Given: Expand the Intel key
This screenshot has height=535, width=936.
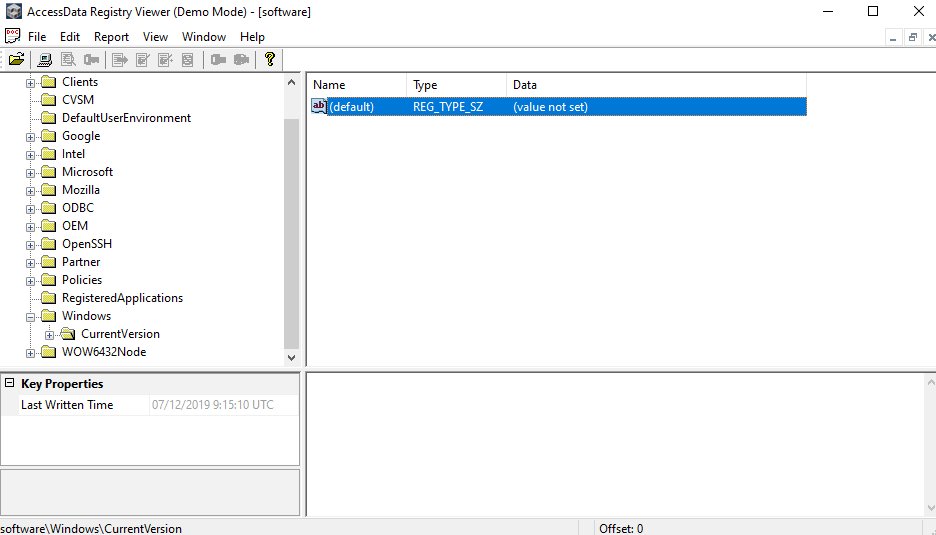Looking at the screenshot, I should 30,155.
